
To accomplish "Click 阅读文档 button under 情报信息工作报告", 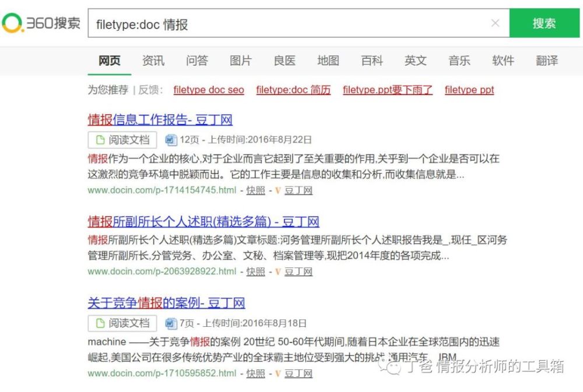I will [122, 140].
